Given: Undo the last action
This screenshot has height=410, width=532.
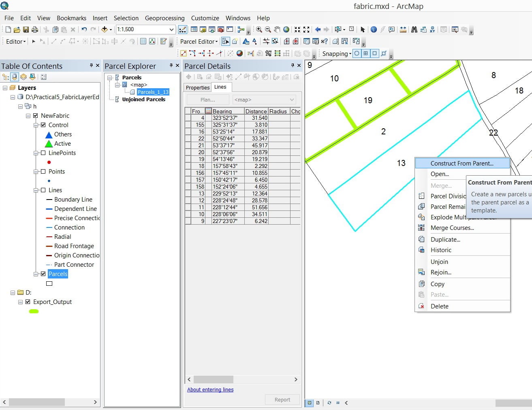Looking at the screenshot, I should coord(84,30).
